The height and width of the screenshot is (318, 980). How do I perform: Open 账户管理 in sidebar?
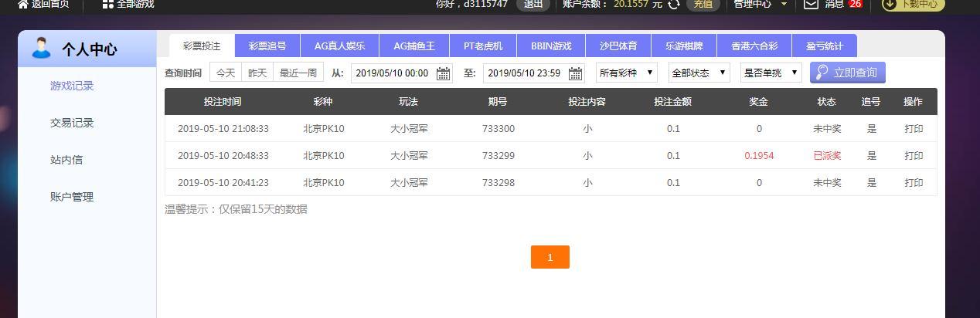click(x=72, y=197)
